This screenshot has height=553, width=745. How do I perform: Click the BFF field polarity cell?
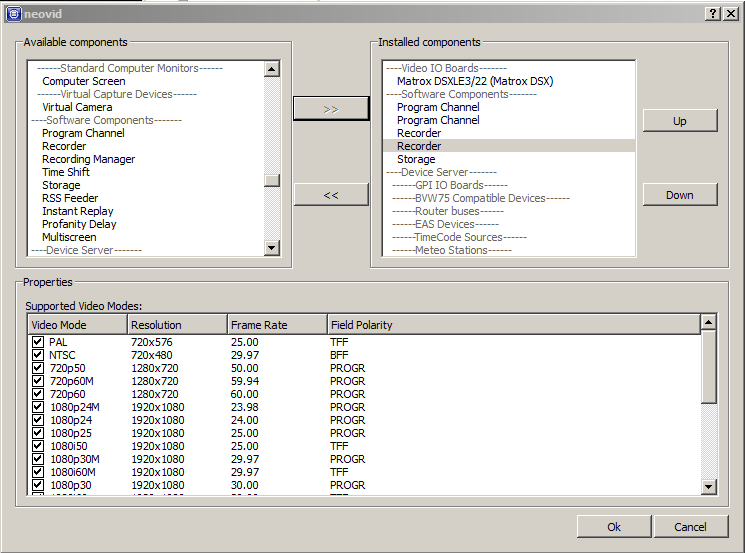point(339,355)
